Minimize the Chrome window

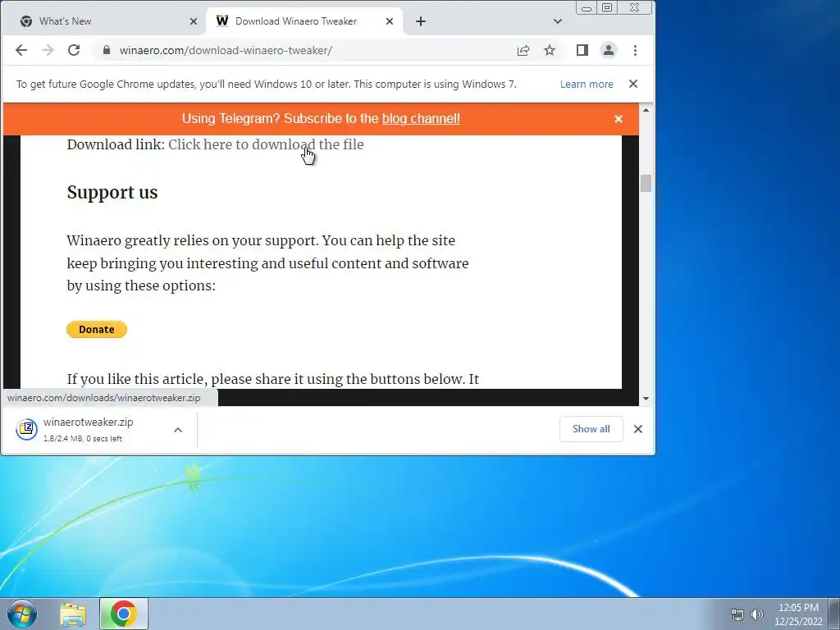pos(587,7)
